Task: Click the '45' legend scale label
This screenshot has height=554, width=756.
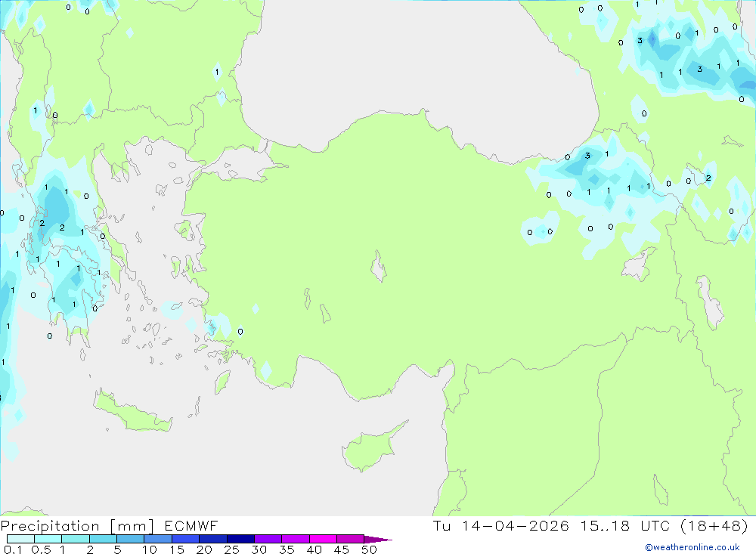Action: click(x=342, y=549)
